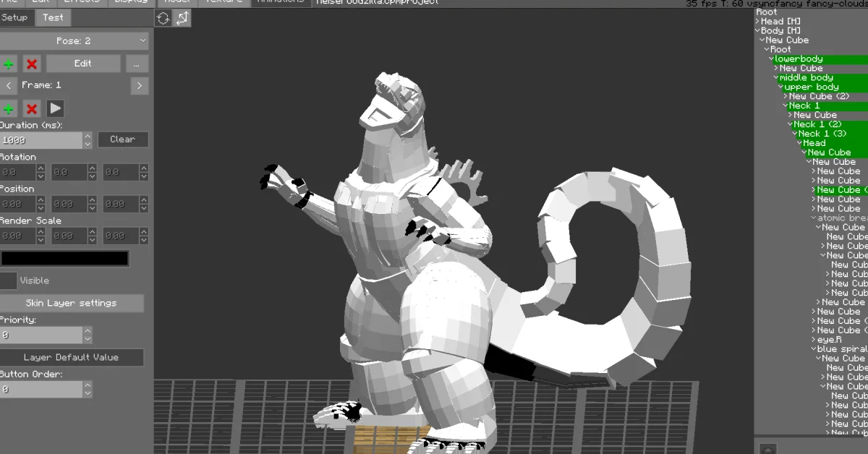Click the Priority input field
The height and width of the screenshot is (454, 868).
(41, 335)
